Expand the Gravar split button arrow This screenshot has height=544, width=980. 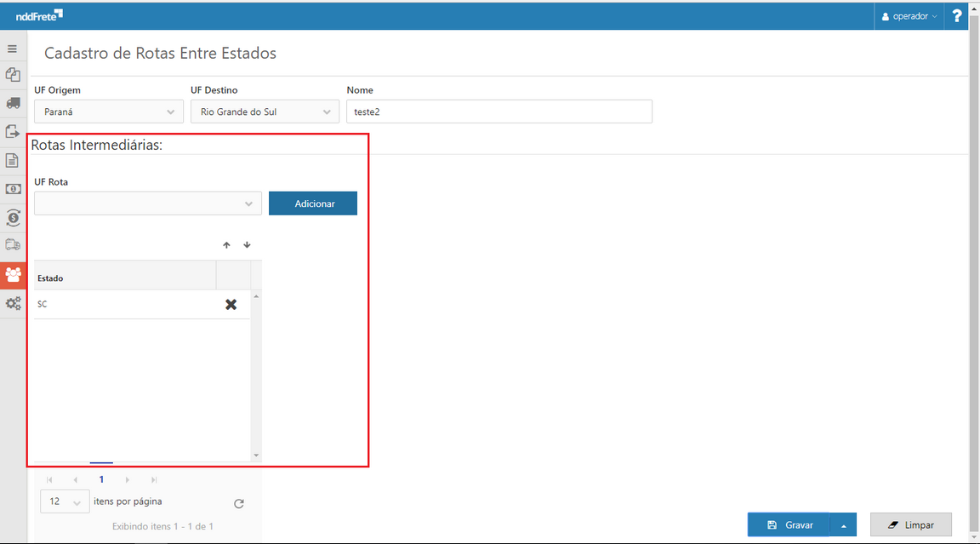coord(843,525)
